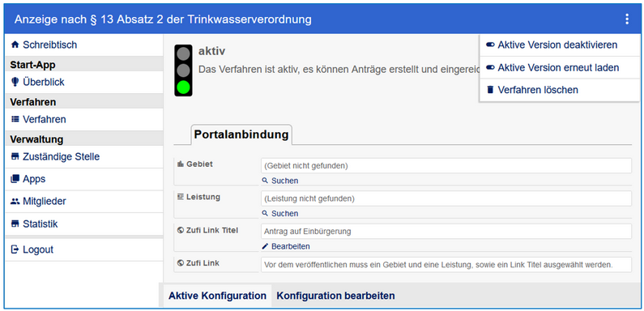This screenshot has width=644, height=311.
Task: Open the Aktive Konfiguration tab
Action: 217,296
